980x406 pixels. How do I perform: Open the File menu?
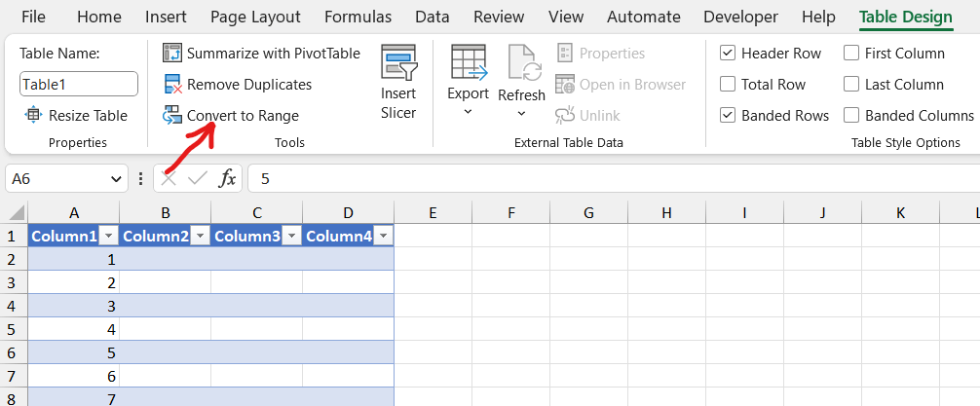click(x=33, y=17)
